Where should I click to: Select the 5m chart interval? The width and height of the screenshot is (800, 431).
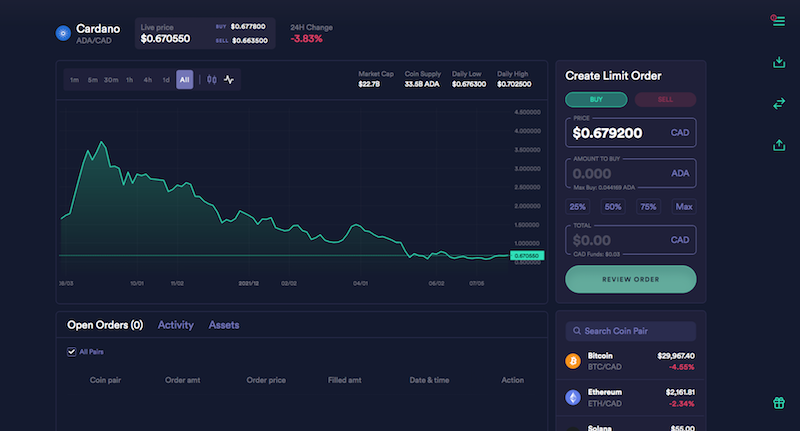[x=92, y=80]
